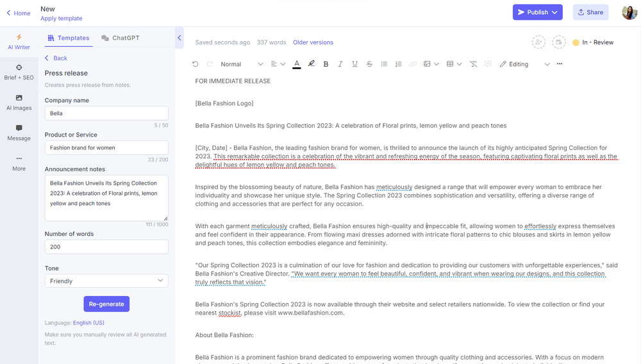The height and width of the screenshot is (364, 641).
Task: Click the '337 words' counter
Action: tap(271, 42)
